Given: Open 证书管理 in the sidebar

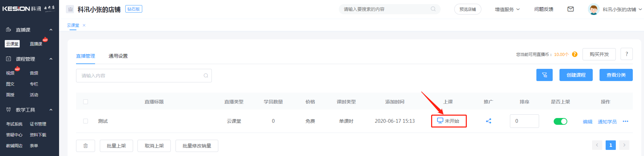Looking at the screenshot, I should pos(38,124).
